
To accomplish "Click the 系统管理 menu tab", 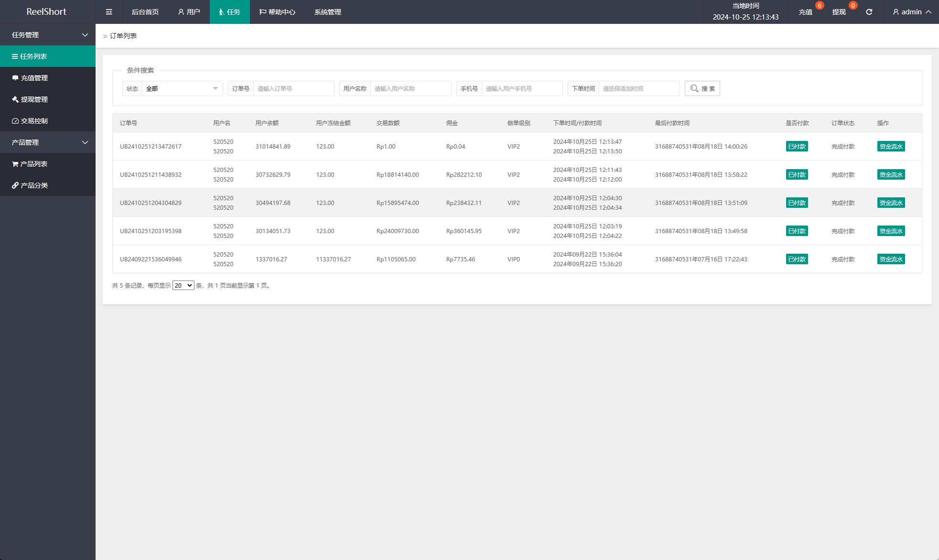I will pyautogui.click(x=328, y=11).
